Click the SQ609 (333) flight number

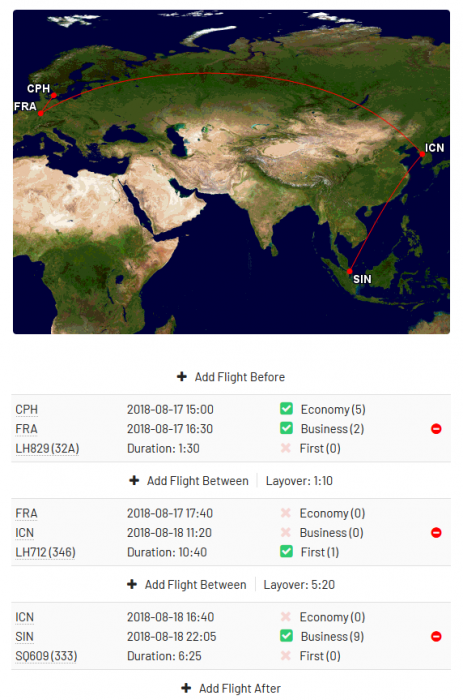click(46, 656)
